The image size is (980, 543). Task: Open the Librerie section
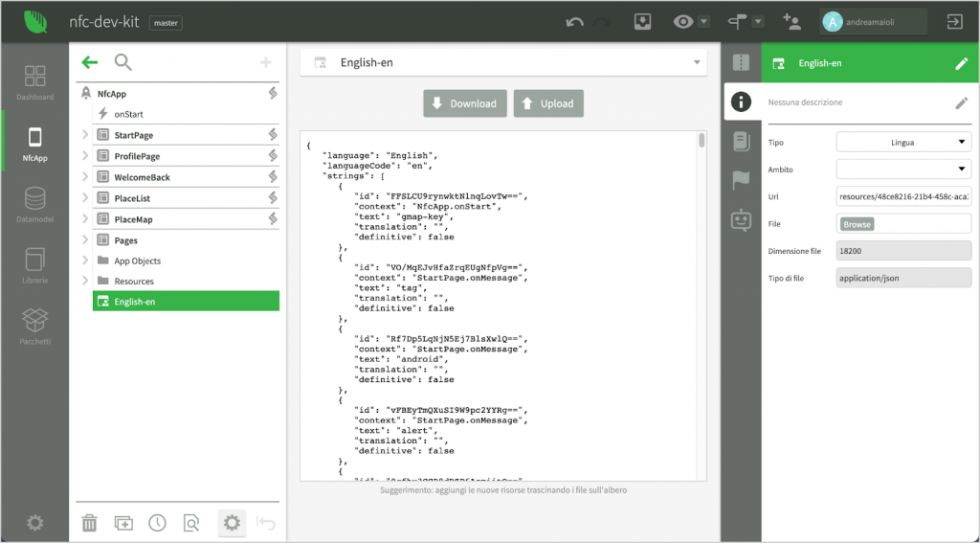35,266
